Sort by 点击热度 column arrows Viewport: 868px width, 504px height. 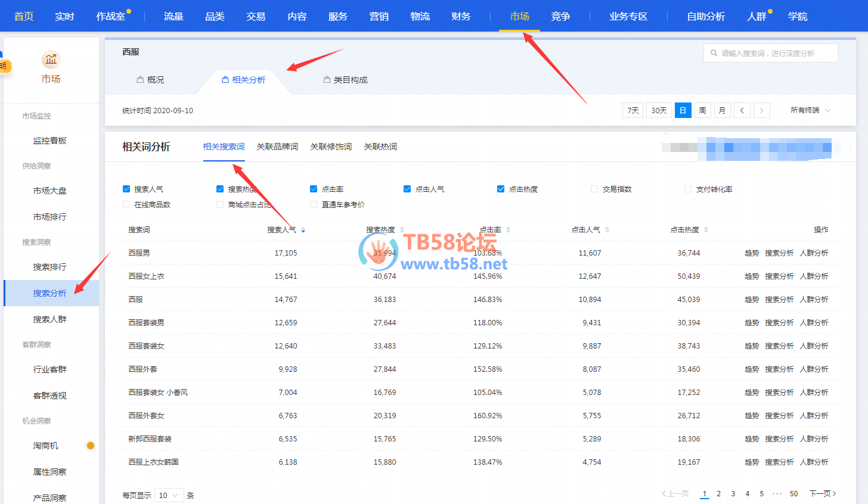click(706, 230)
